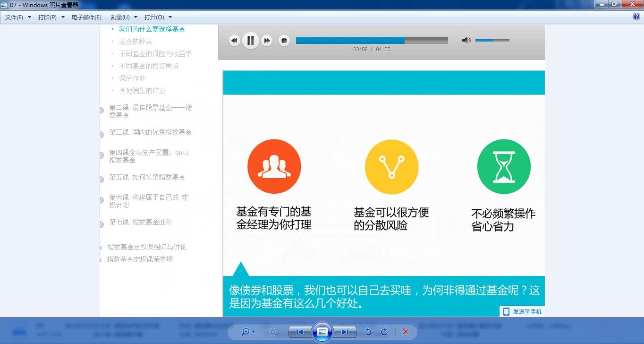Image resolution: width=644 pixels, height=344 pixels.
Task: Click the 03:09 / 04:25 time readout
Action: coord(372,49)
